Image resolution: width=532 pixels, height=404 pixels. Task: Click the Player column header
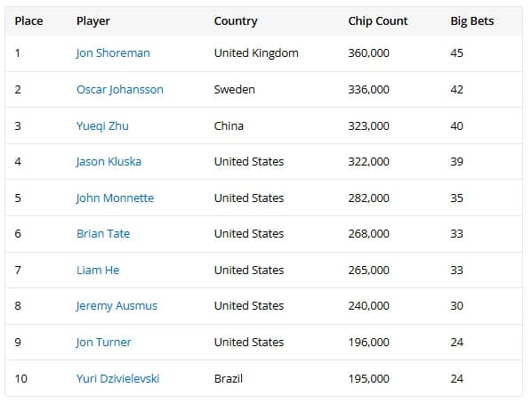(x=93, y=21)
